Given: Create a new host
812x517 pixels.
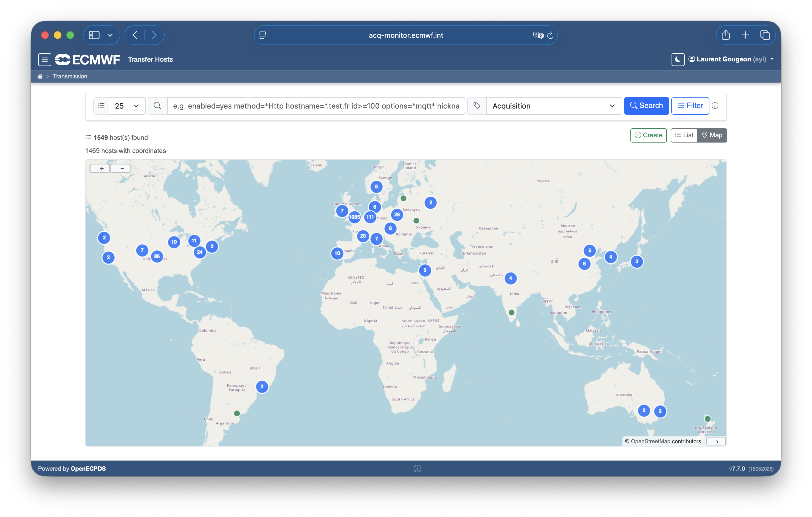Looking at the screenshot, I should click(x=648, y=135).
